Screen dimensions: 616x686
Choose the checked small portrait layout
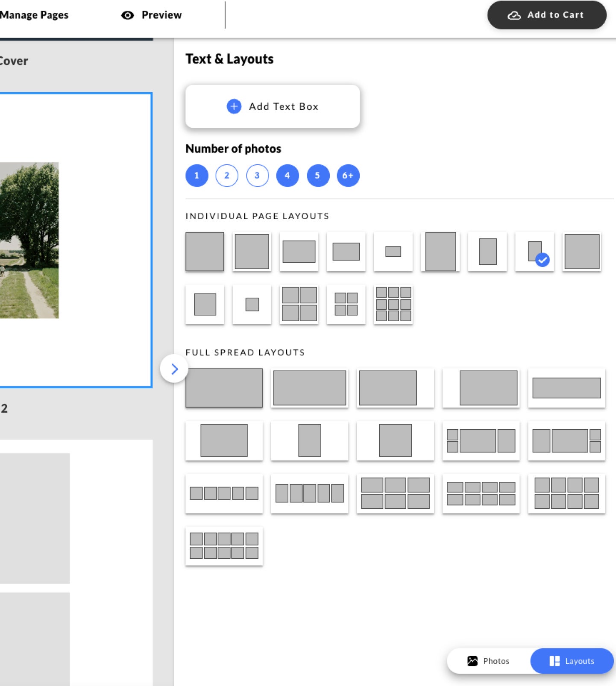click(x=535, y=252)
